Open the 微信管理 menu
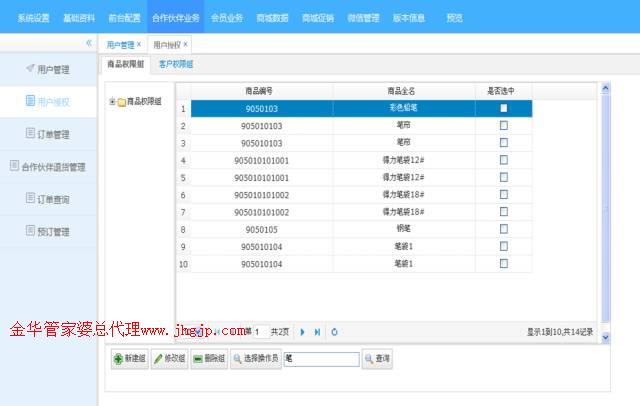This screenshot has height=406, width=640. tap(363, 18)
